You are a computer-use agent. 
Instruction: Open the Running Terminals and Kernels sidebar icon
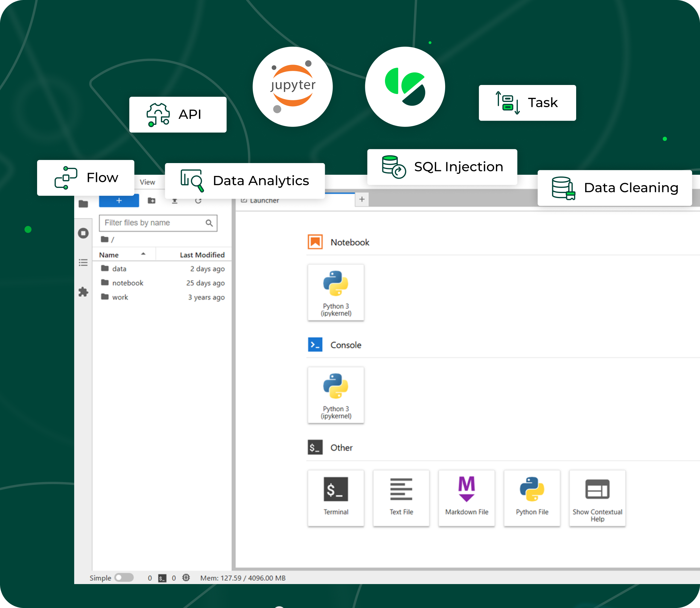(x=83, y=233)
